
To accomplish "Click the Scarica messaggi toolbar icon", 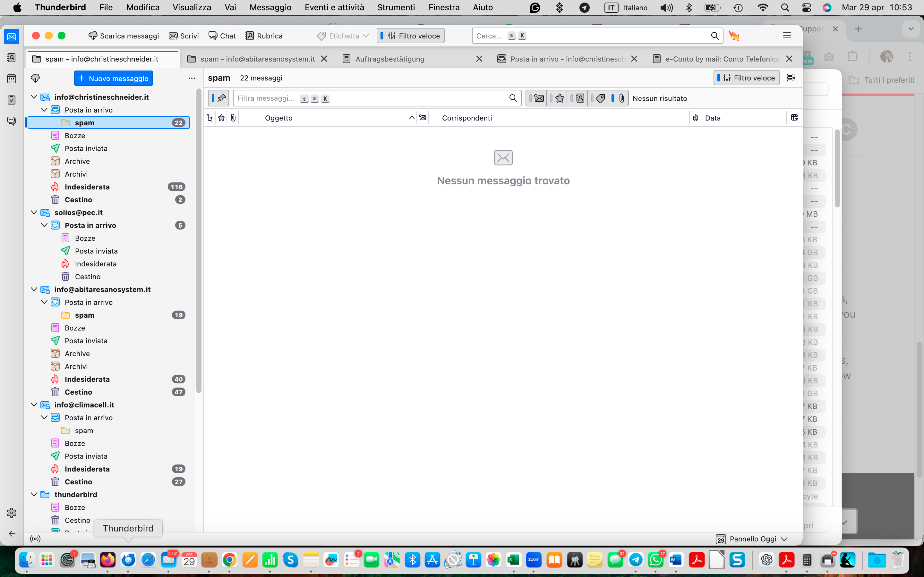I will (x=93, y=36).
